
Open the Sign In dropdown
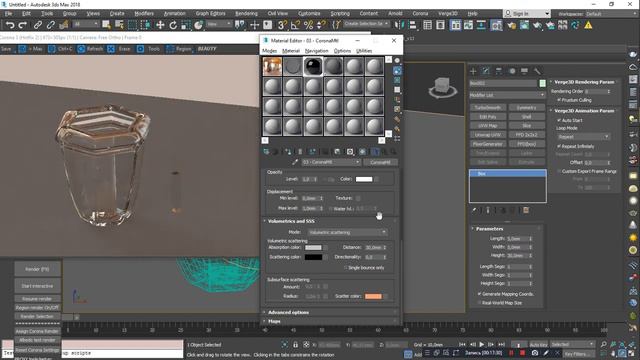coord(527,13)
